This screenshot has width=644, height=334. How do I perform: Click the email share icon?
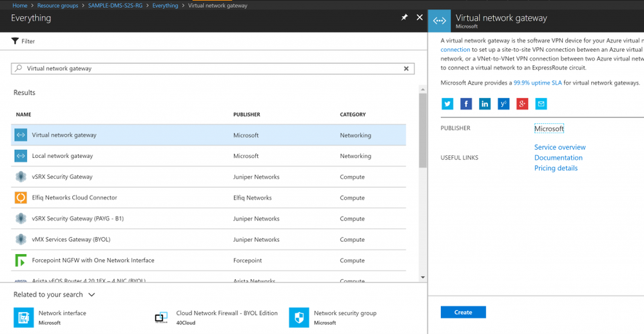pos(541,104)
